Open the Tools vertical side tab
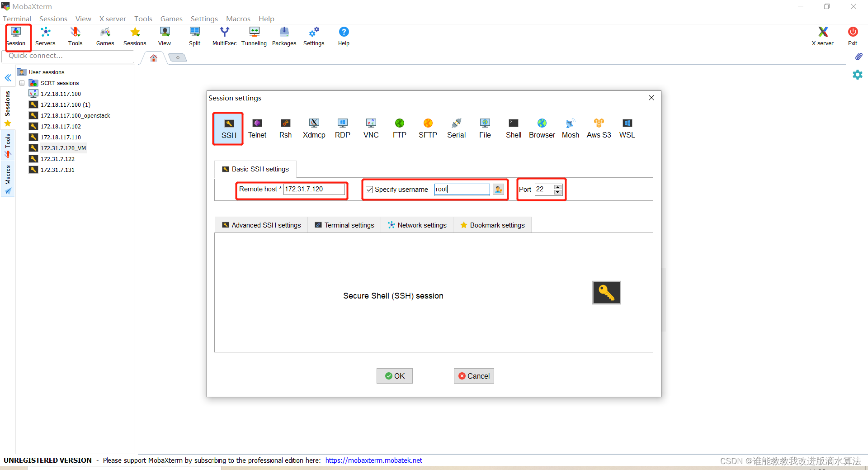The image size is (868, 470). (x=8, y=146)
